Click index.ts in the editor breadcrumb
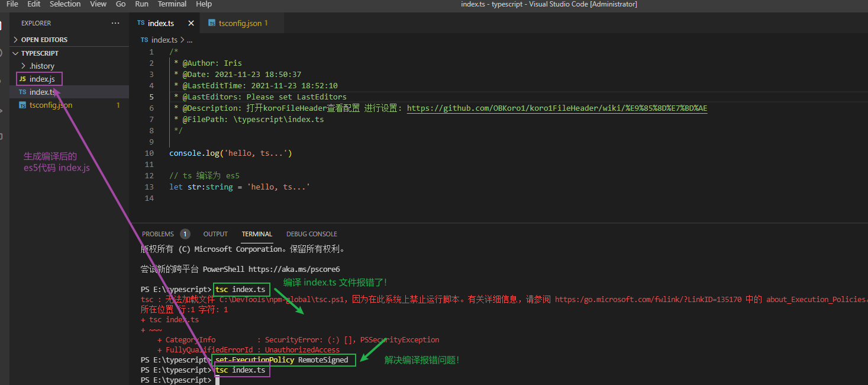Image resolution: width=868 pixels, height=385 pixels. pos(164,40)
